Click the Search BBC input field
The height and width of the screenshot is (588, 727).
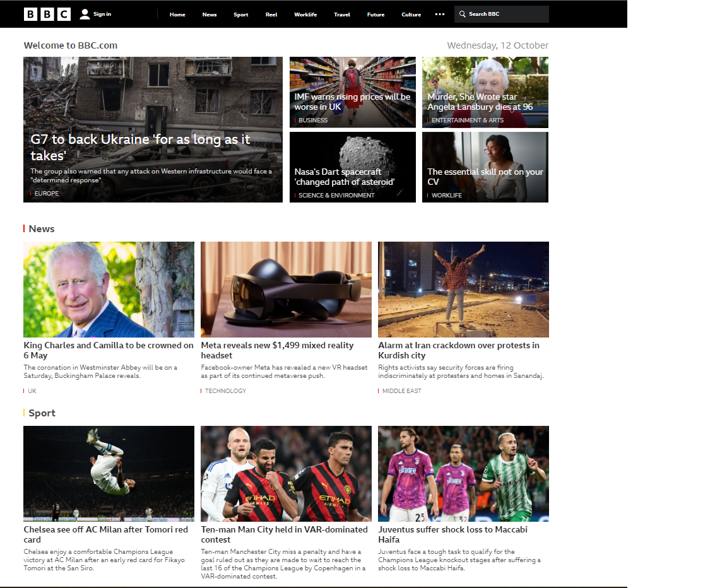(x=502, y=14)
